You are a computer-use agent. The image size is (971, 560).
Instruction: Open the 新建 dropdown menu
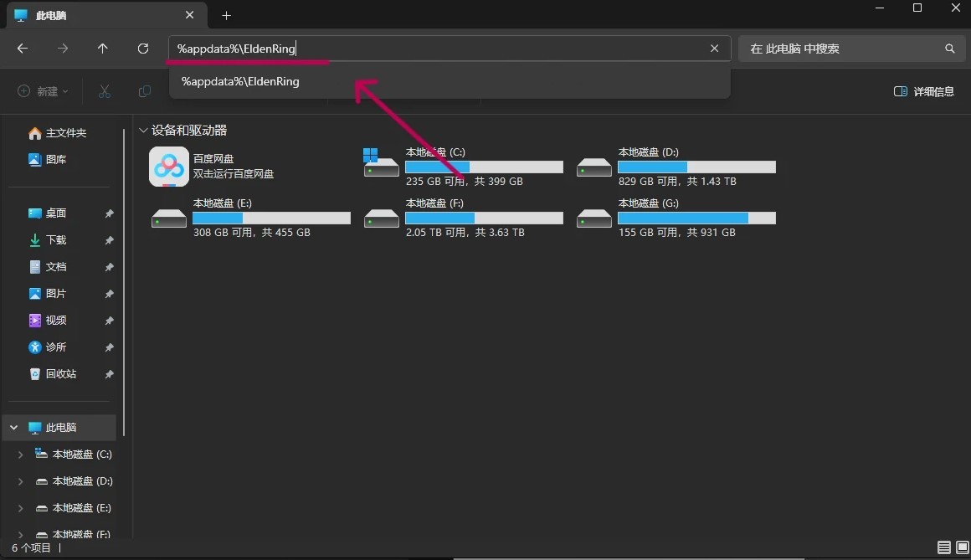(44, 91)
